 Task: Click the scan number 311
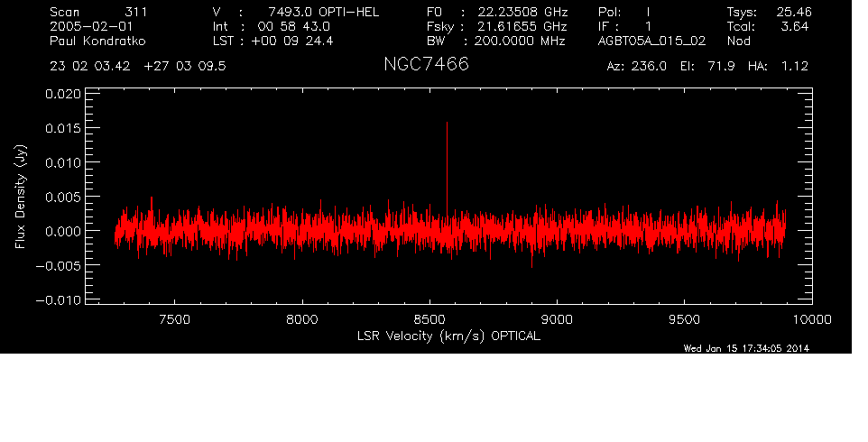point(135,12)
